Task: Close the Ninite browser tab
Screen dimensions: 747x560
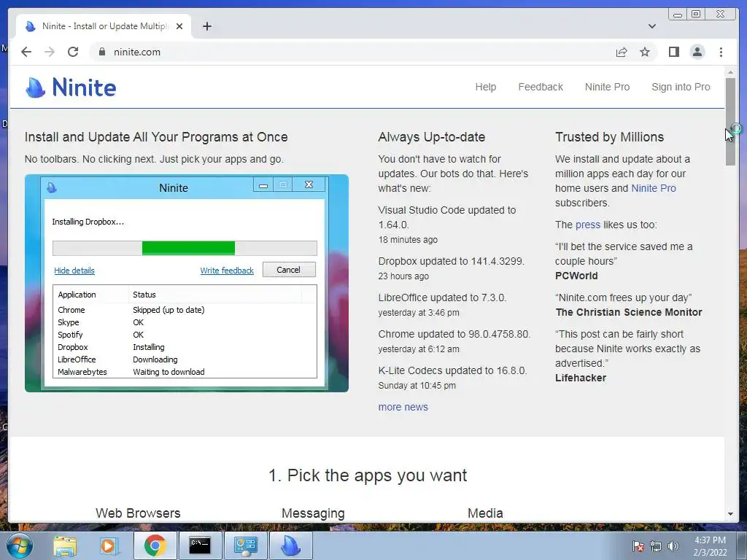Action: pyautogui.click(x=179, y=26)
